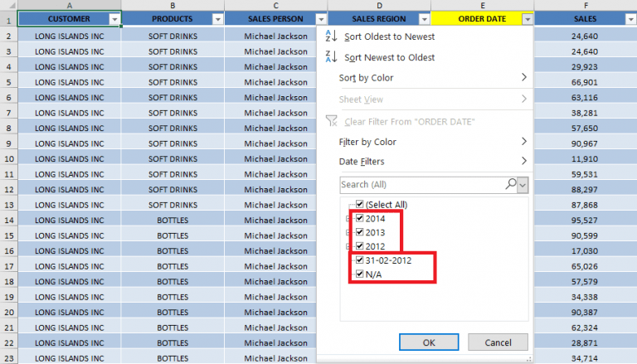Click the ORDER DATE filter button
Image resolution: width=637 pixels, height=364 pixels.
tap(527, 18)
